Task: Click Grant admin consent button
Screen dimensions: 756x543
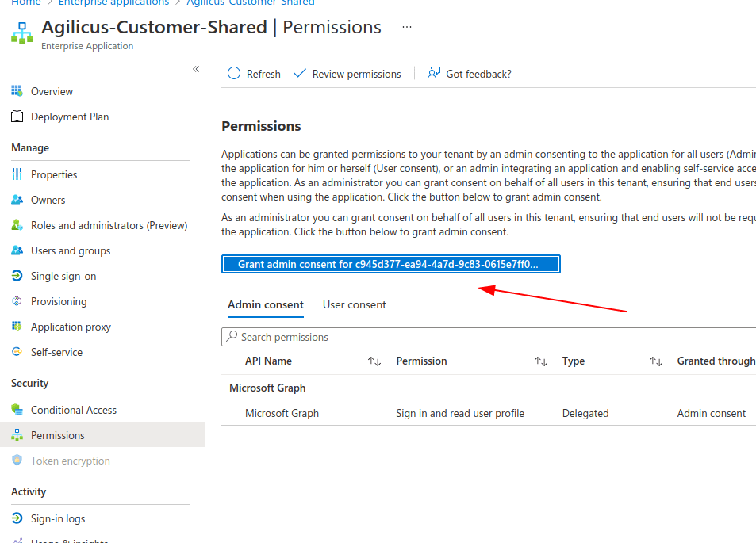Action: 390,264
